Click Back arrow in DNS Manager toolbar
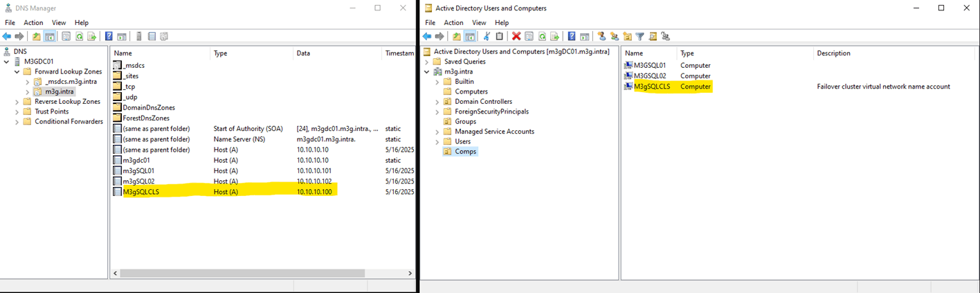Screen dimensions: 980x293 pyautogui.click(x=7, y=36)
